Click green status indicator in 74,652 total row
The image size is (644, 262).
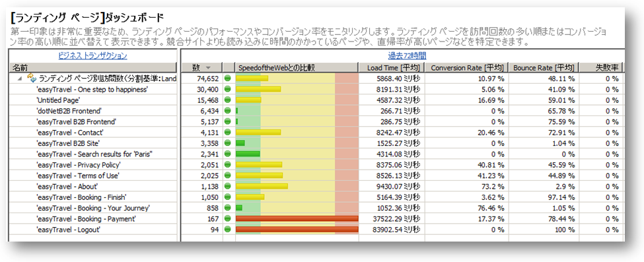click(227, 78)
